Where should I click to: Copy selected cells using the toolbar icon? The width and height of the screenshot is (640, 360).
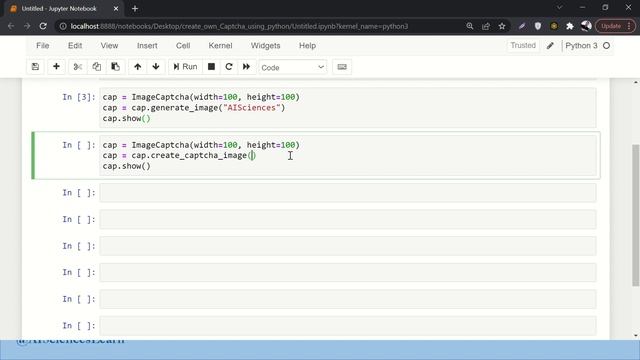[96, 67]
